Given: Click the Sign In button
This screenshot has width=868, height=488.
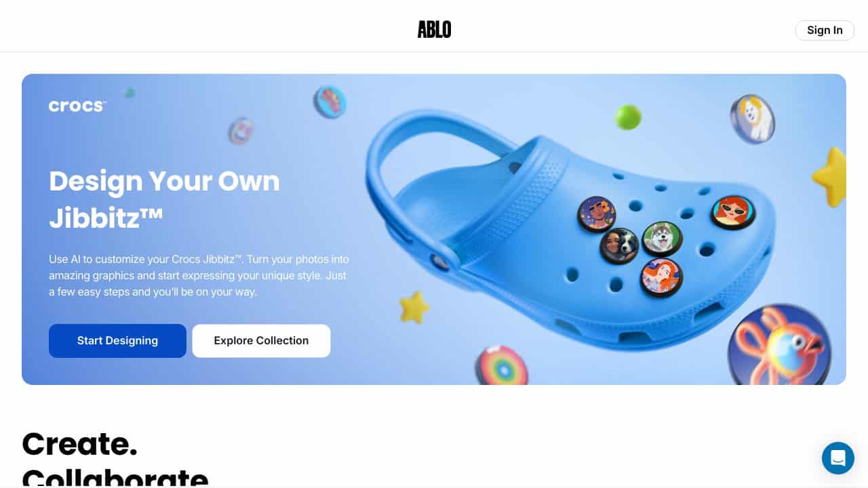Looking at the screenshot, I should (x=825, y=30).
